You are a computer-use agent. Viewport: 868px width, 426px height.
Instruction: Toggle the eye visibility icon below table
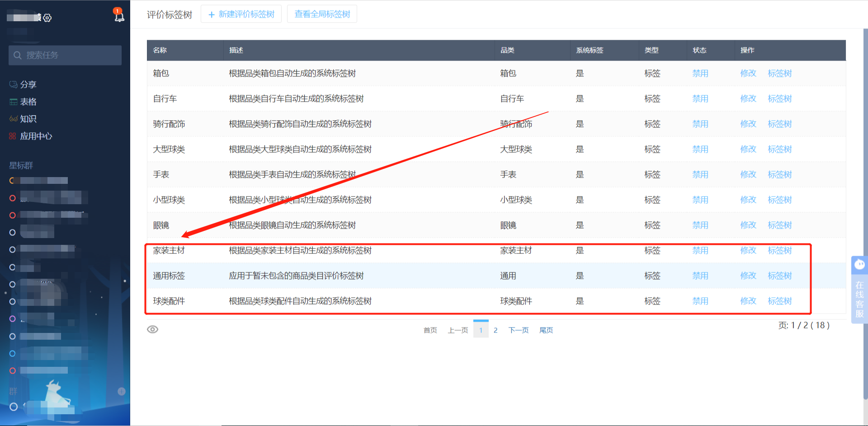click(x=153, y=329)
